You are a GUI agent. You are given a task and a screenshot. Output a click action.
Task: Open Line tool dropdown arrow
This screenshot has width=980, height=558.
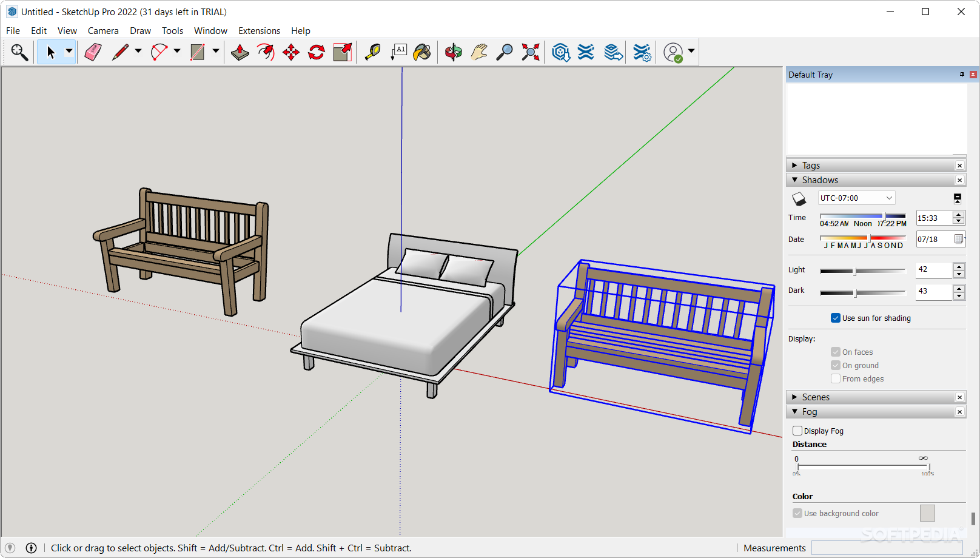pyautogui.click(x=138, y=52)
